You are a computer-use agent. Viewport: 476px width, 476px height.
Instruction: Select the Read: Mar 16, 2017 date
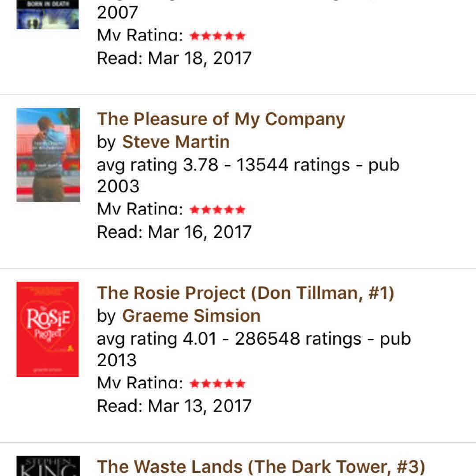pos(174,232)
